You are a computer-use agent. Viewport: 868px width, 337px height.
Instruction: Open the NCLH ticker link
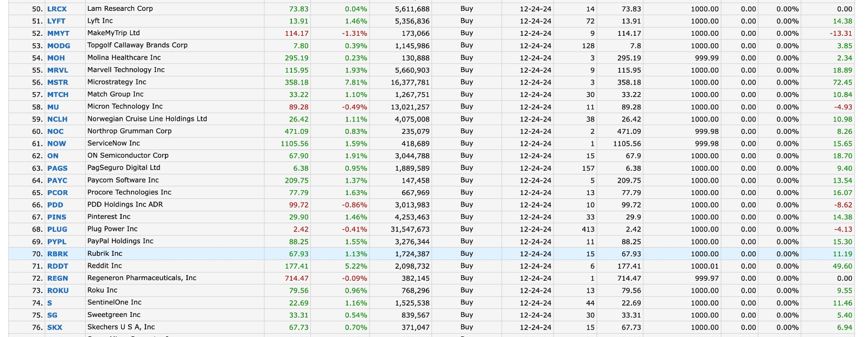click(x=58, y=119)
